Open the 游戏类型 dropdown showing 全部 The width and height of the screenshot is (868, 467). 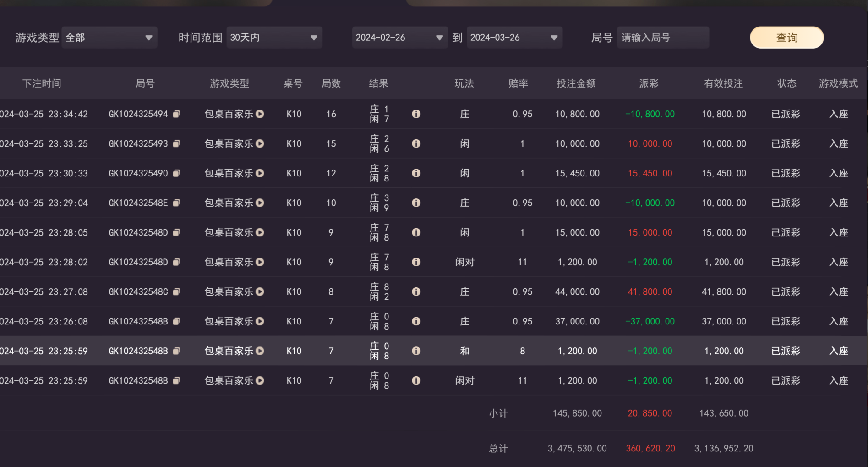coord(109,38)
